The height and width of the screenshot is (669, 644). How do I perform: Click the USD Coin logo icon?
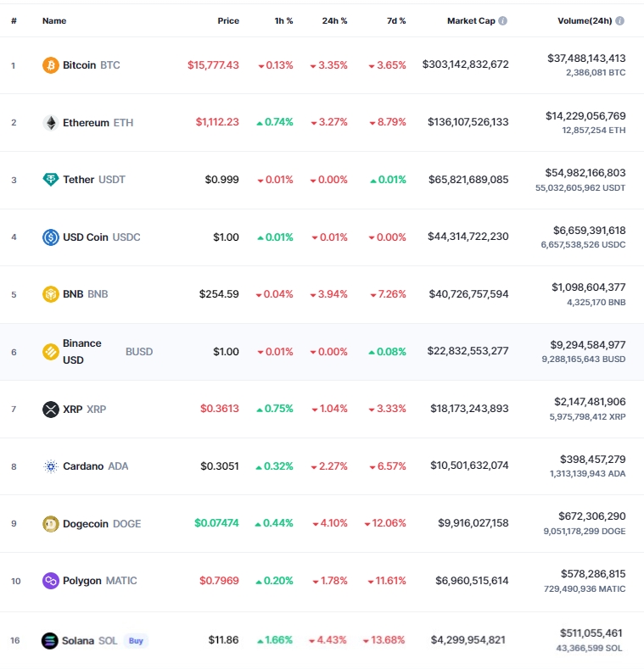50,237
